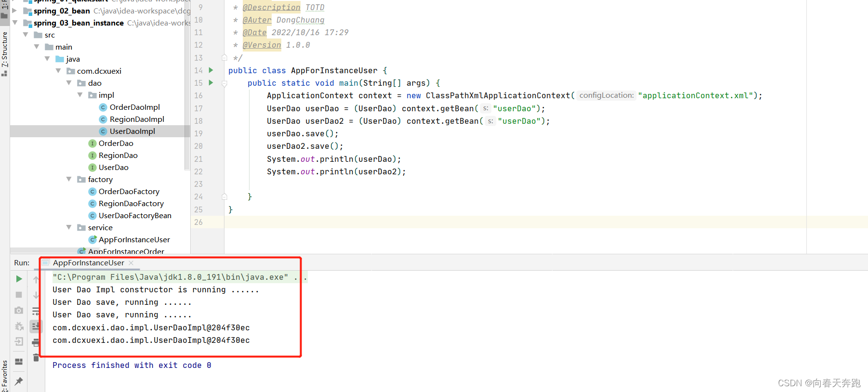Image resolution: width=868 pixels, height=392 pixels.
Task: Collapse the factory package
Action: point(69,179)
